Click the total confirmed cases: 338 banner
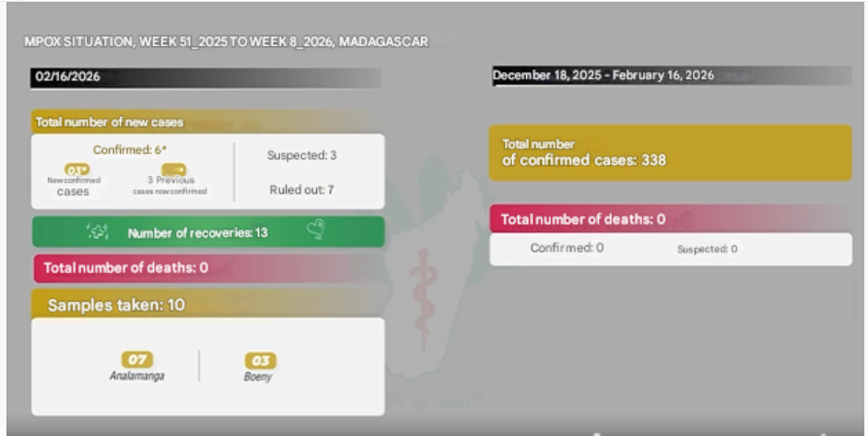 [670, 153]
